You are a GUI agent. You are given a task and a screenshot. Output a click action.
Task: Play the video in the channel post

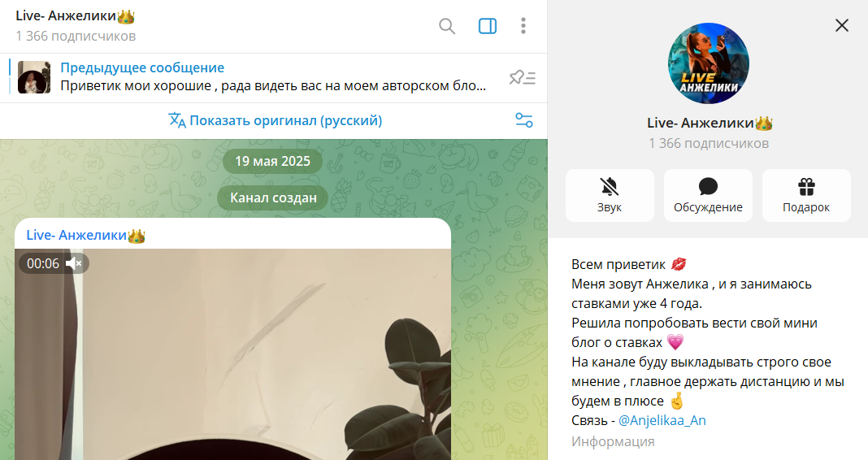pos(232,358)
